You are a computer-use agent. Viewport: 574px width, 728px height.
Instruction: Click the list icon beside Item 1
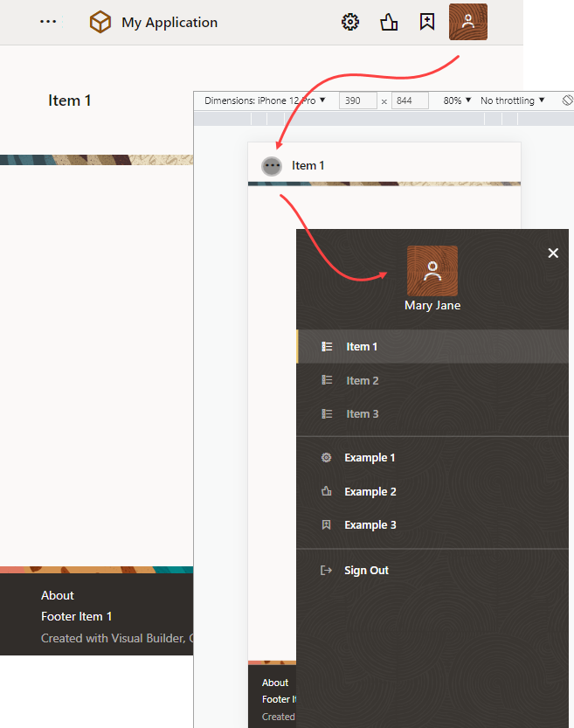(327, 347)
